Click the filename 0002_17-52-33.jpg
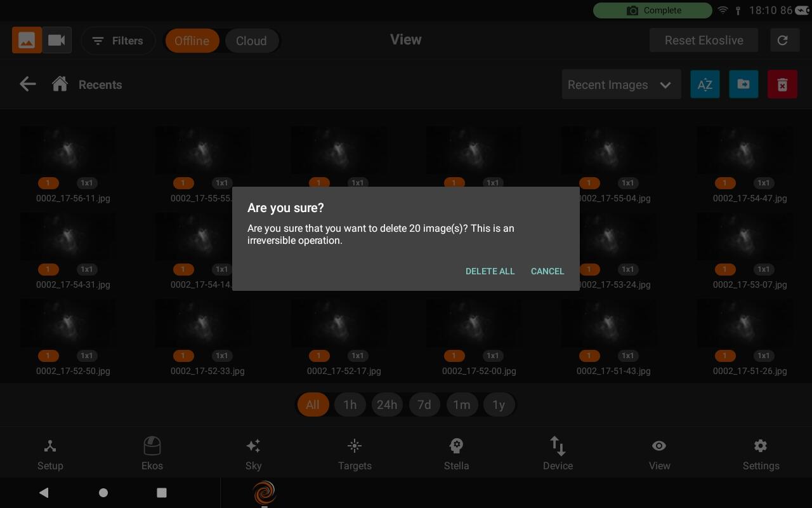Image resolution: width=812 pixels, height=508 pixels. [x=207, y=371]
